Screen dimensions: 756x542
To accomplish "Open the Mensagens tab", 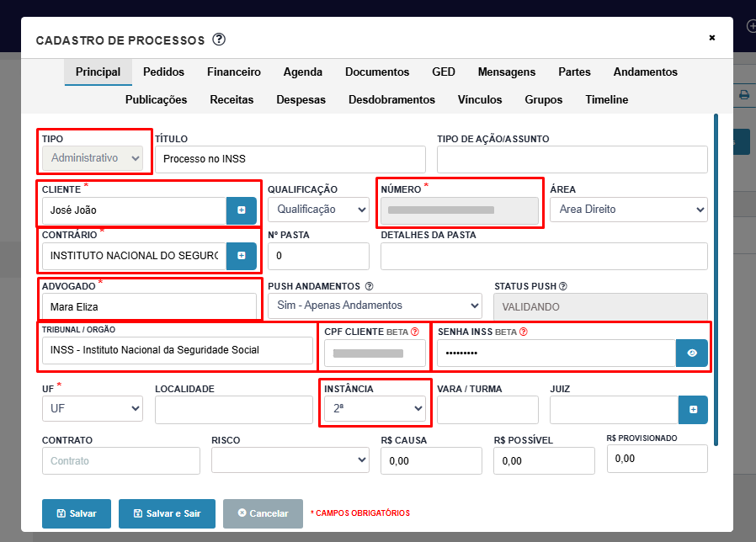I will point(507,72).
